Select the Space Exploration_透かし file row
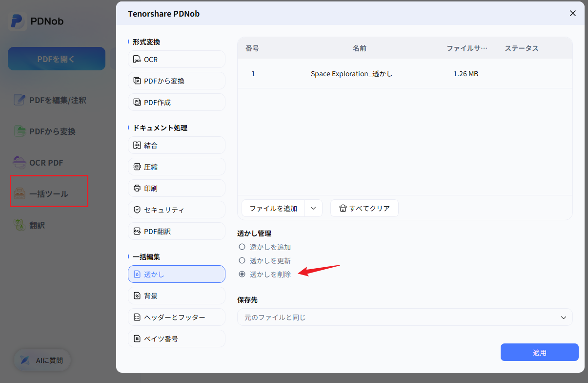The height and width of the screenshot is (383, 588). (405, 74)
